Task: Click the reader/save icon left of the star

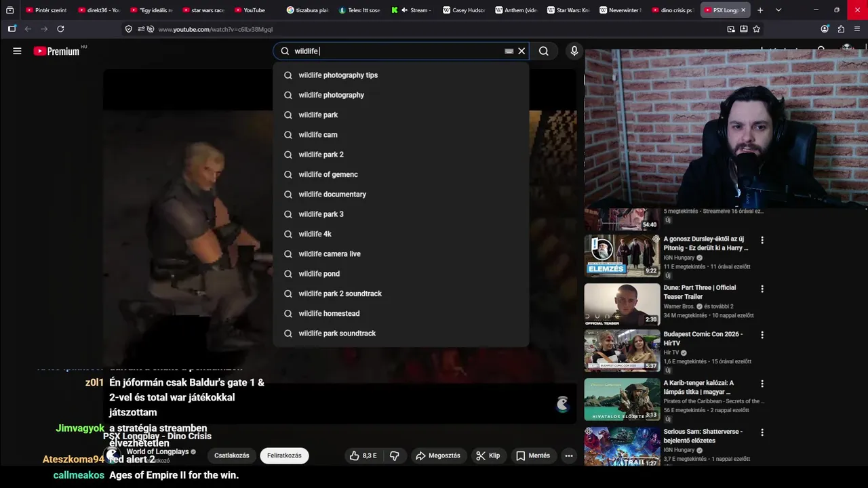Action: 744,29
